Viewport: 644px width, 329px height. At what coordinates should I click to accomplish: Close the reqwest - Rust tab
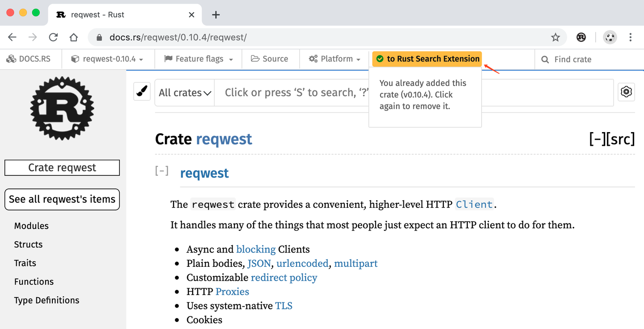[191, 15]
